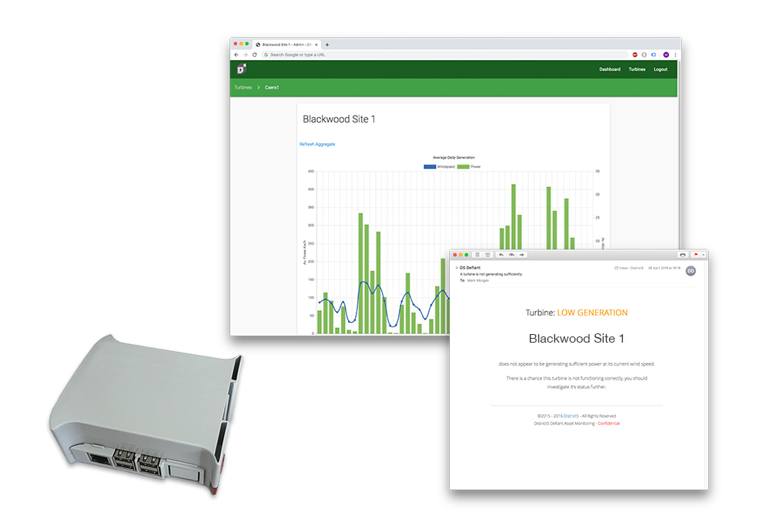Open the purple profile avatar in browser

click(666, 55)
